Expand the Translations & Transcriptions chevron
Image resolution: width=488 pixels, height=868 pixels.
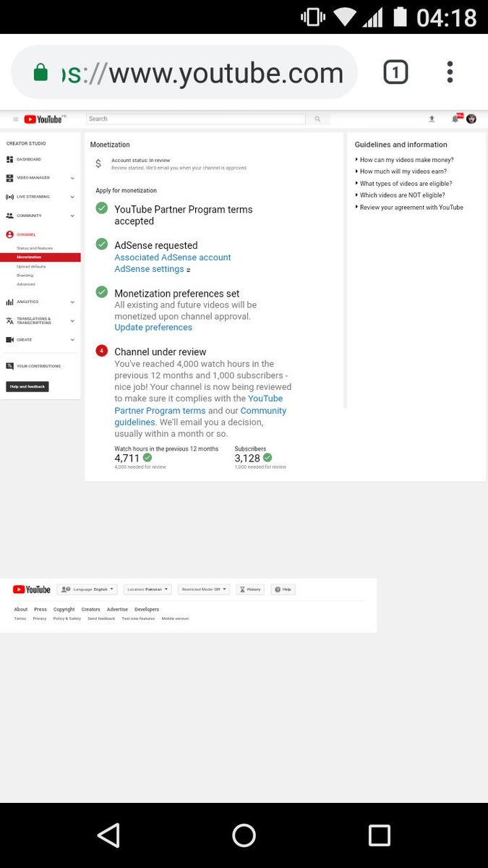[x=72, y=320]
